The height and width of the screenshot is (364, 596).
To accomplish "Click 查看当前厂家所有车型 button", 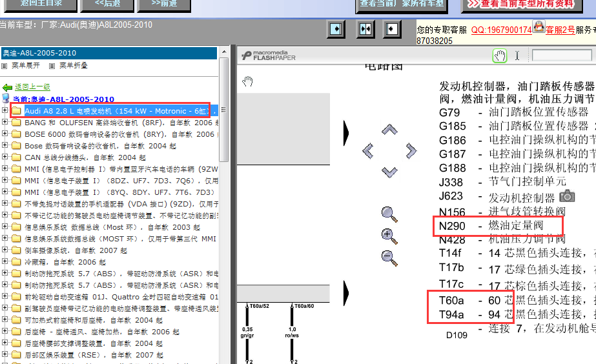I will pyautogui.click(x=402, y=5).
